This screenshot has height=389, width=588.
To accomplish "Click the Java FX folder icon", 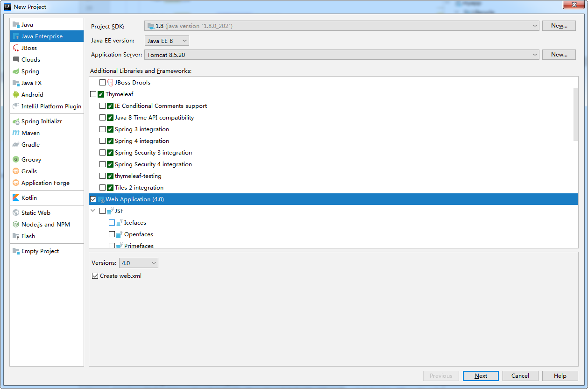I will tap(16, 83).
